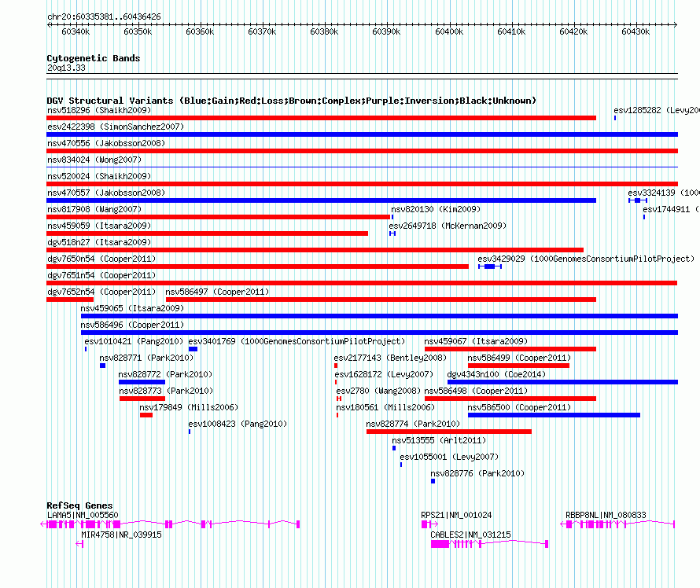Screen dimensions: 700x588
Task: Open esv3429029 1000Genomes variant glyph
Action: 490,266
